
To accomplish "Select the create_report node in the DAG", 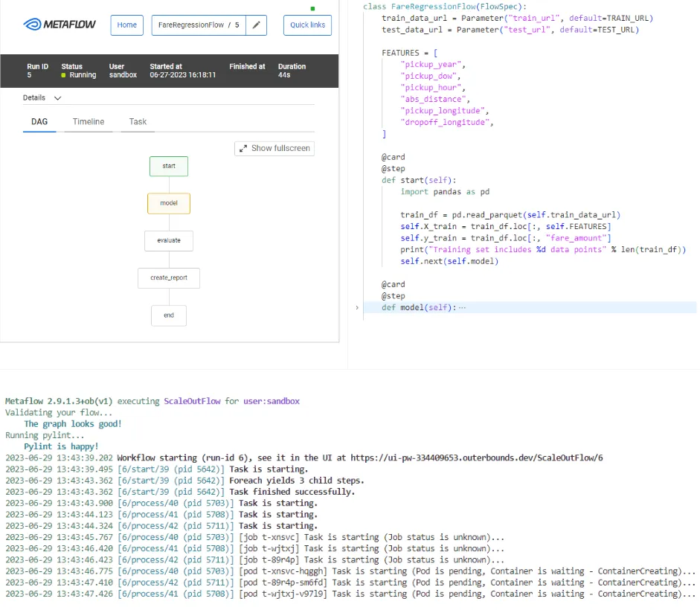I will point(168,277).
